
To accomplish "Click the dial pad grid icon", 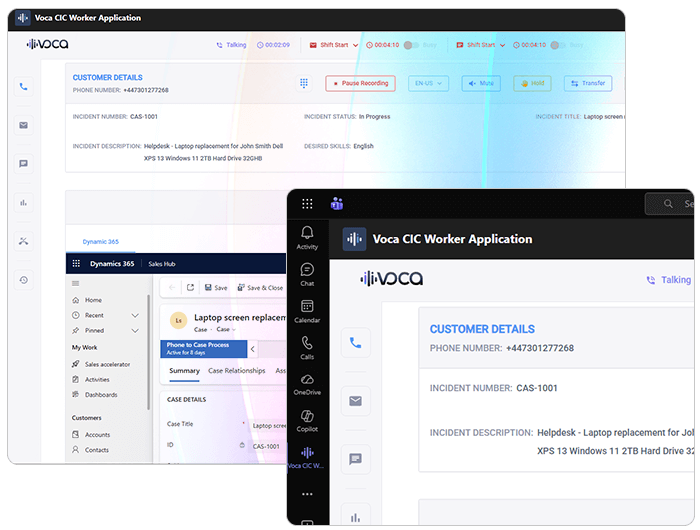I will (304, 84).
